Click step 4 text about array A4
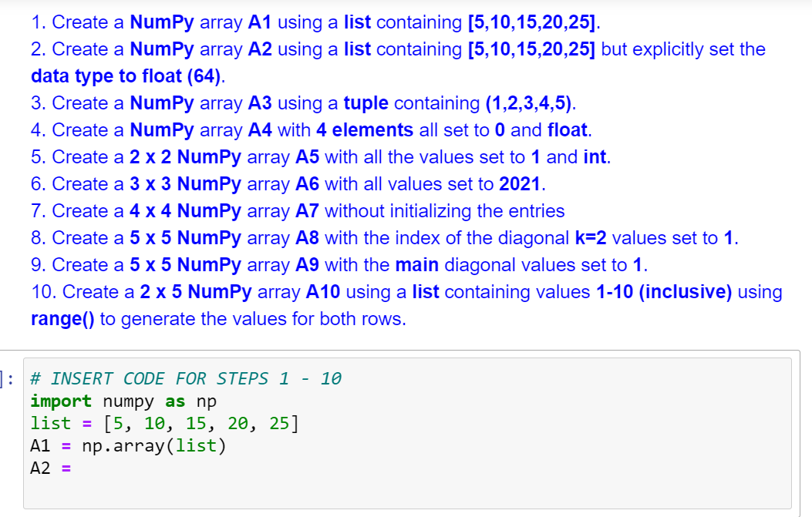This screenshot has width=812, height=517. point(312,130)
